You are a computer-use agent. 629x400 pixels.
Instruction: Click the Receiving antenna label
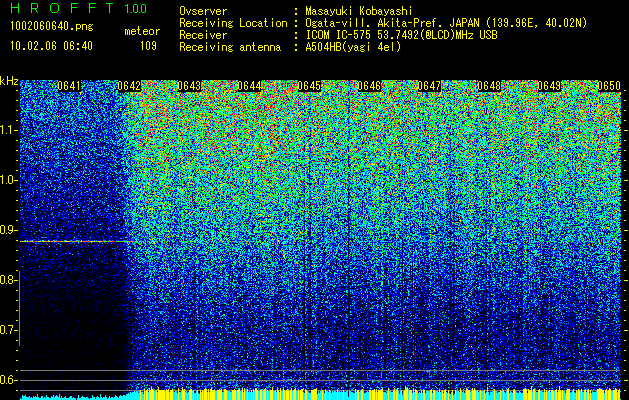(x=230, y=47)
